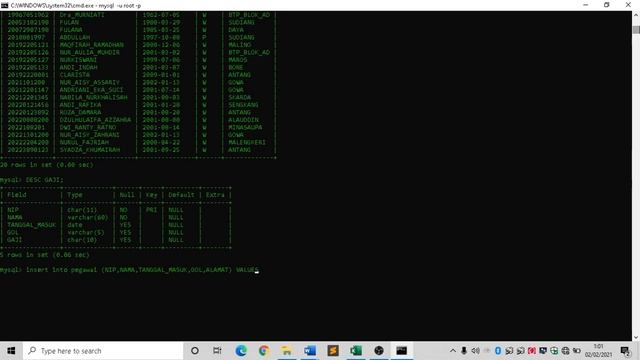640x360 pixels.
Task: Click the address SENGKANG
Action: pos(243,105)
